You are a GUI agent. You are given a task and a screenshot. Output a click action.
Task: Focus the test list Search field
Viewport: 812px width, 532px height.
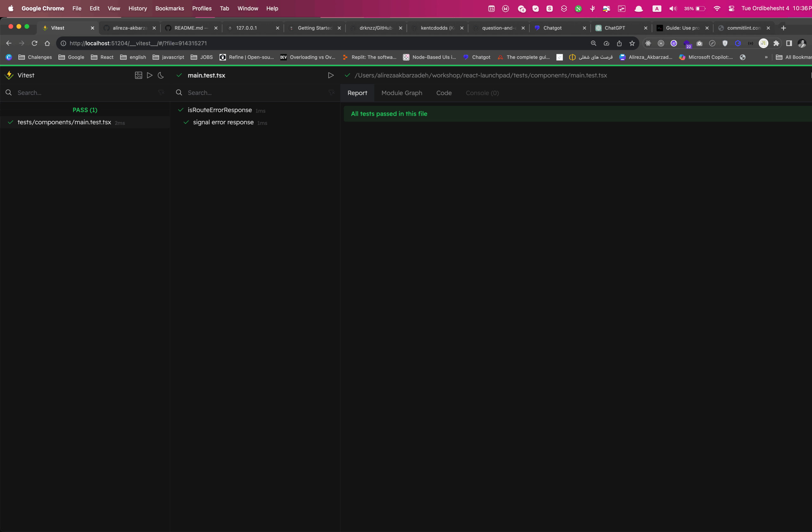click(255, 93)
